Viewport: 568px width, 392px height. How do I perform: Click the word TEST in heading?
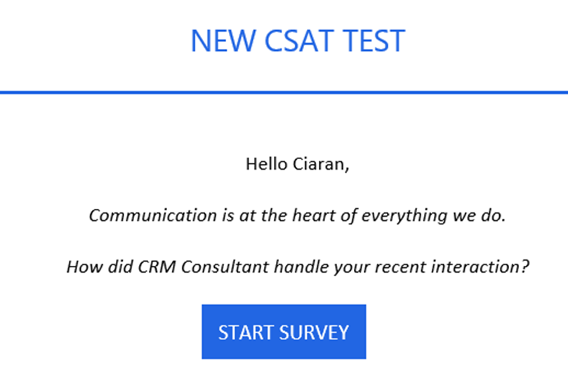pos(374,41)
